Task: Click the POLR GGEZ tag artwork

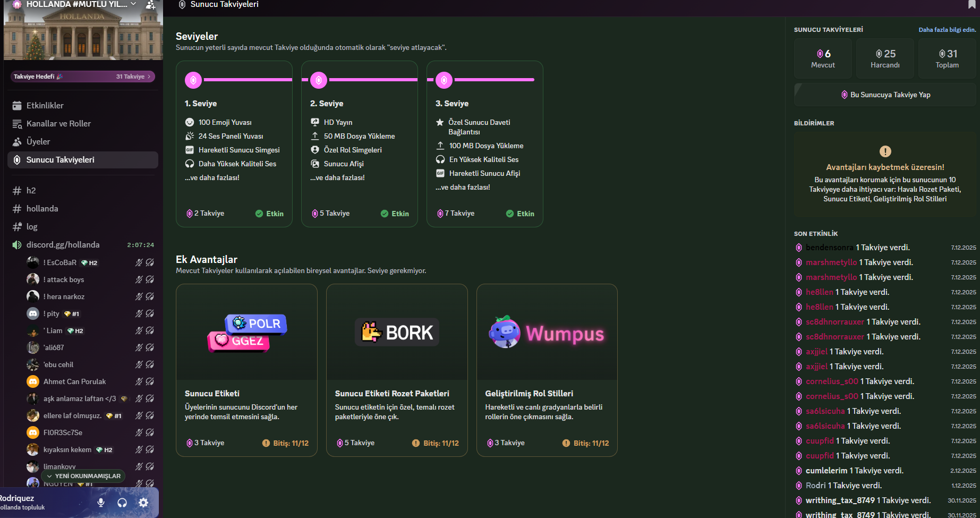Action: [247, 333]
